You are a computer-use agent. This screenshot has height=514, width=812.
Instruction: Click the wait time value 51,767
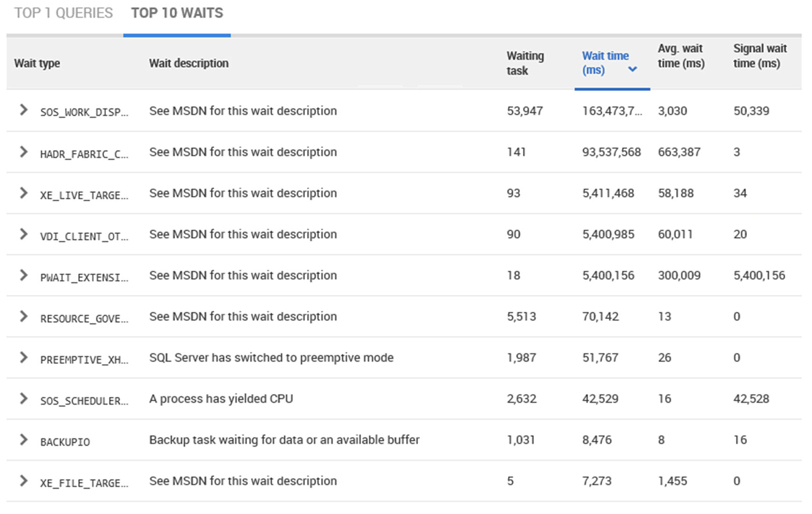click(600, 357)
